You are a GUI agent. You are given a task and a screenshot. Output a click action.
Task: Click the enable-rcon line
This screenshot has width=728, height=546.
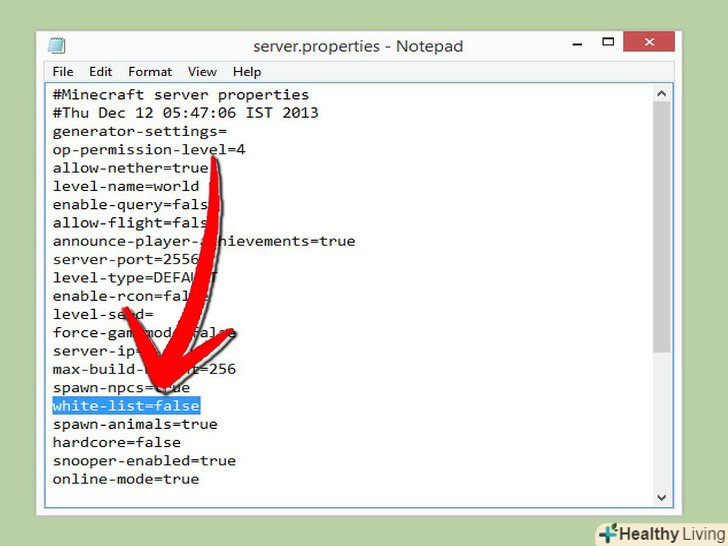point(130,296)
